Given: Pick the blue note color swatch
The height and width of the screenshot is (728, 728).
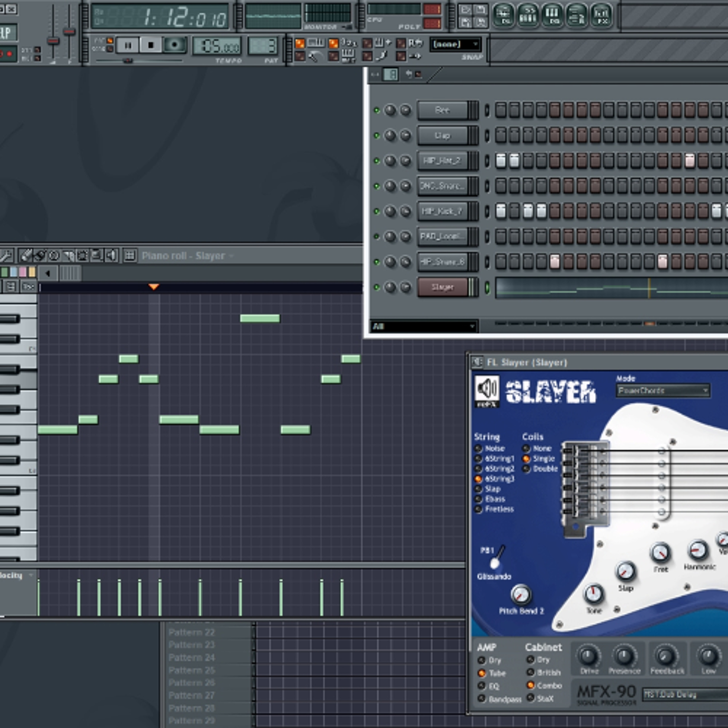Looking at the screenshot, I should click(x=14, y=272).
